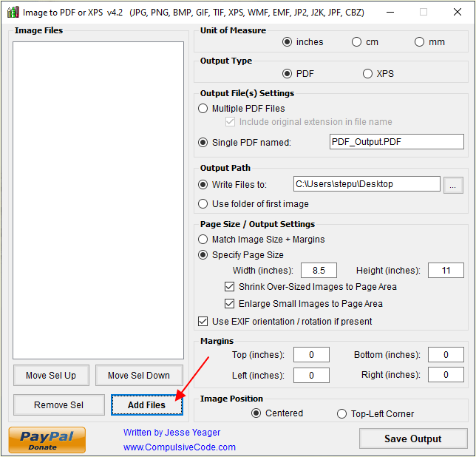Click the page Width field showing 8.5
476x457 pixels.
pyautogui.click(x=319, y=270)
